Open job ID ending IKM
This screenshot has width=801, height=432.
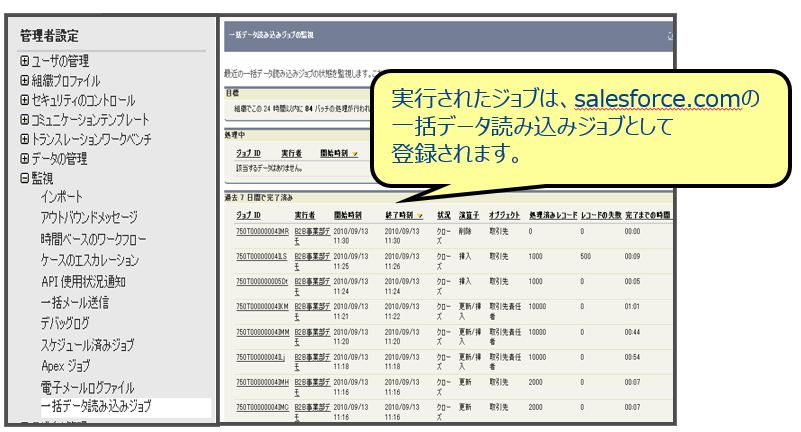click(262, 306)
